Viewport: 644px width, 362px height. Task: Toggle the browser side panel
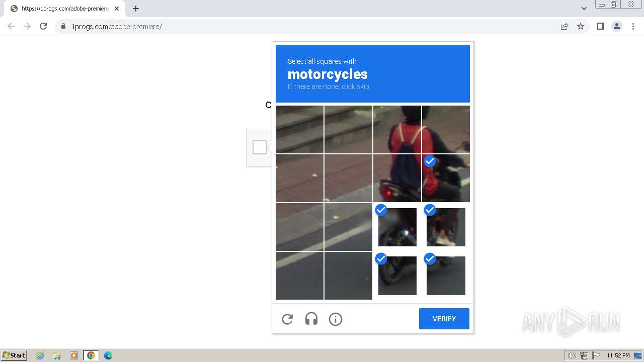click(601, 26)
